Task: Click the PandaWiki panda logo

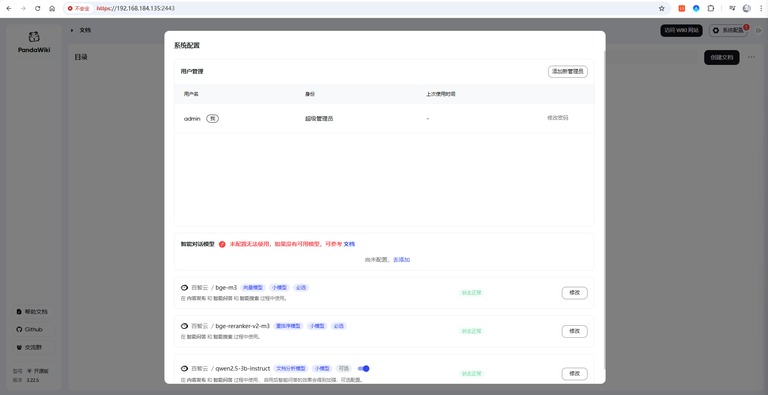Action: 34,37
